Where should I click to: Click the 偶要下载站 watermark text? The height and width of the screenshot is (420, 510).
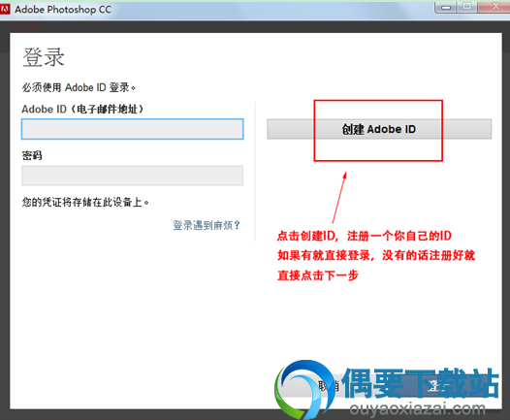(x=421, y=383)
